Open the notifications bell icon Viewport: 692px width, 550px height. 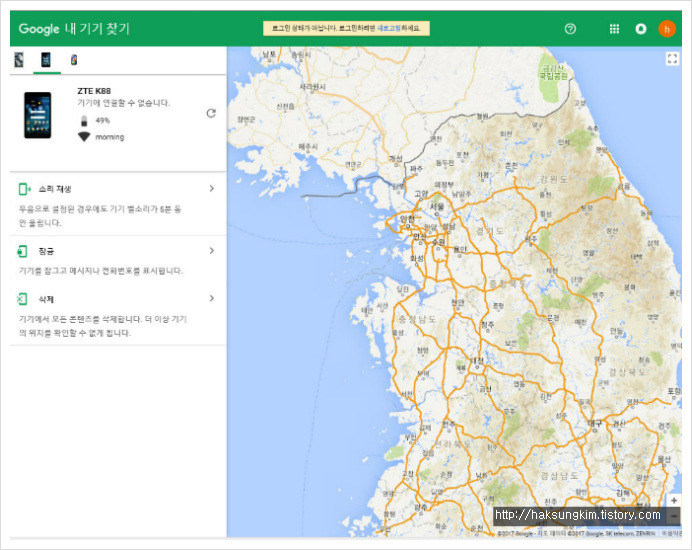click(641, 29)
